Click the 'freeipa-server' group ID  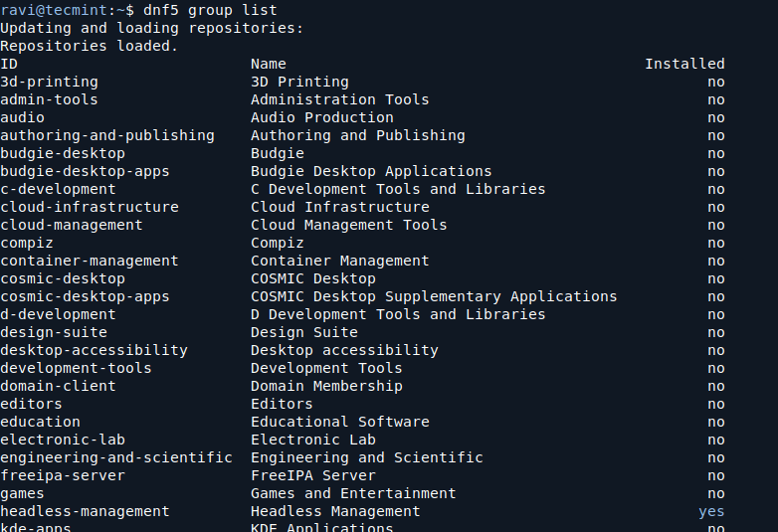click(62, 475)
